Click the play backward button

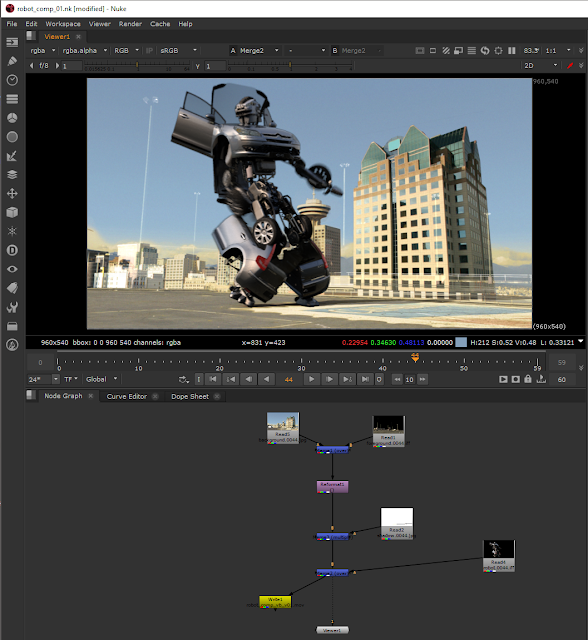click(266, 379)
